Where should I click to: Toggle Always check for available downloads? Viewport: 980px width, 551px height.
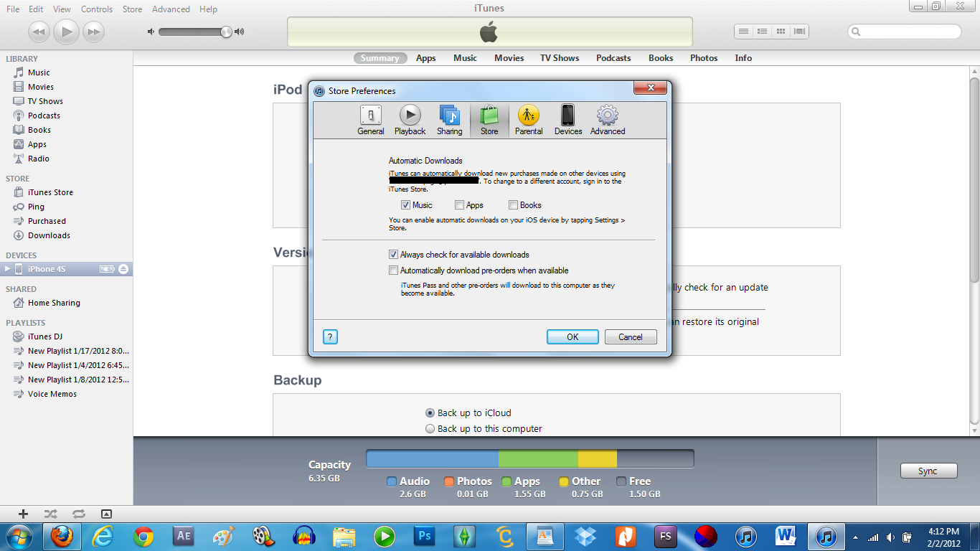[393, 255]
